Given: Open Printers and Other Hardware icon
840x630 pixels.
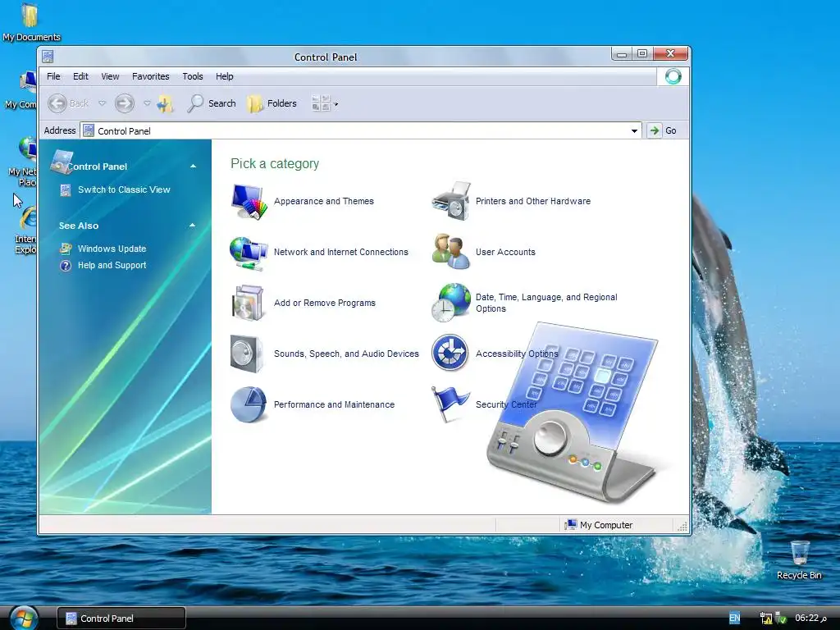Looking at the screenshot, I should point(451,202).
